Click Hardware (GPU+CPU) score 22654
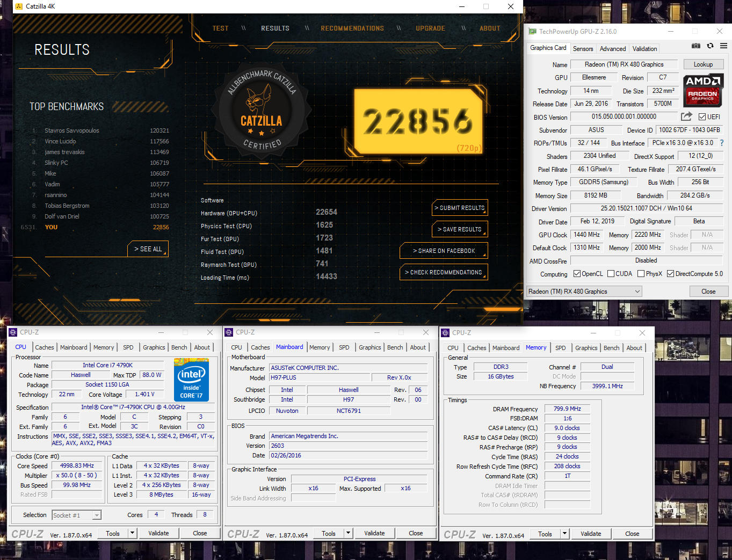 327,212
